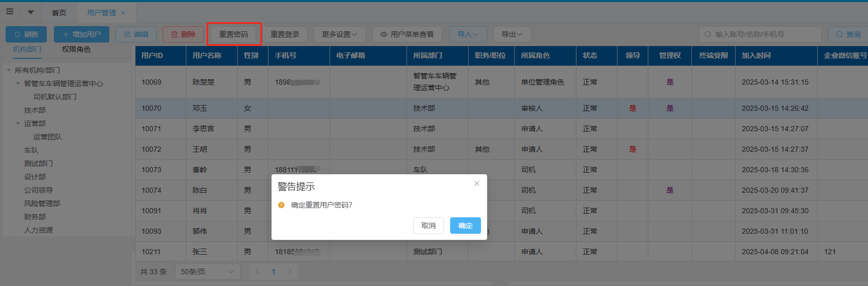Click 刷新 refresh button
The width and height of the screenshot is (868, 286).
click(26, 34)
